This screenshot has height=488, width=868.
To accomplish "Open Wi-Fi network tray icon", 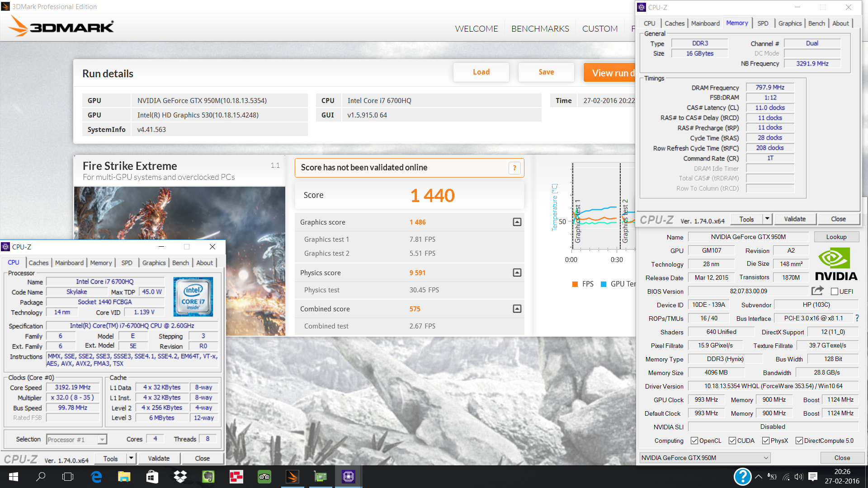I will (x=786, y=477).
